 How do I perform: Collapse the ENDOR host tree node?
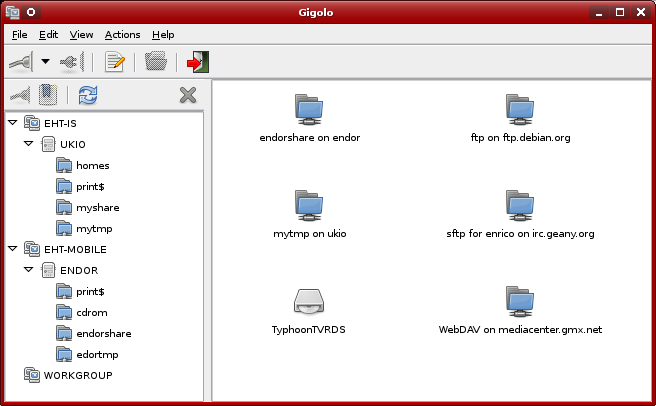point(29,270)
